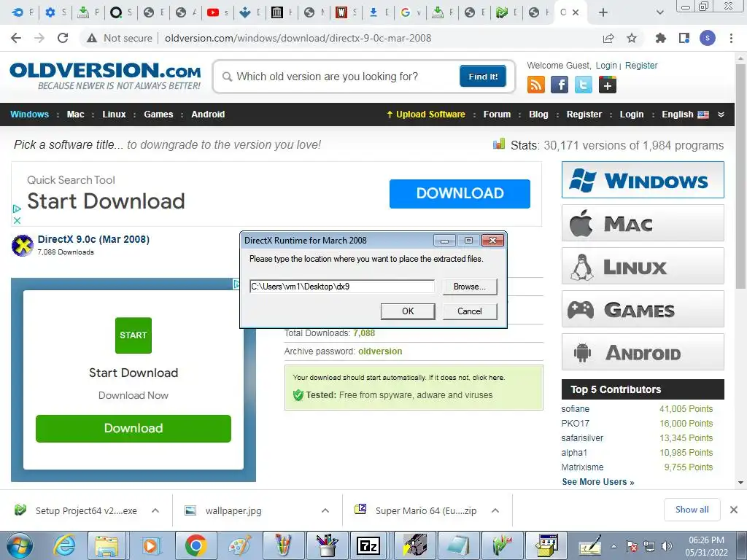747x560 pixels.
Task: Open Forum in the nav bar
Action: point(497,114)
